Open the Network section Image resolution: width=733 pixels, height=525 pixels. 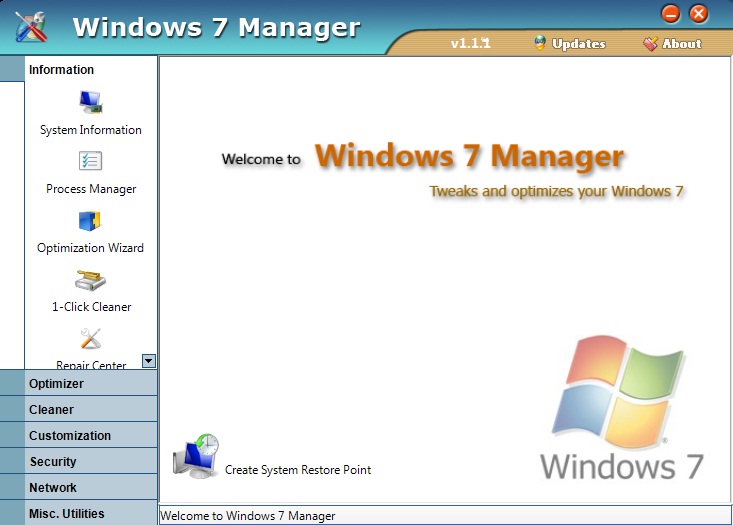point(79,488)
